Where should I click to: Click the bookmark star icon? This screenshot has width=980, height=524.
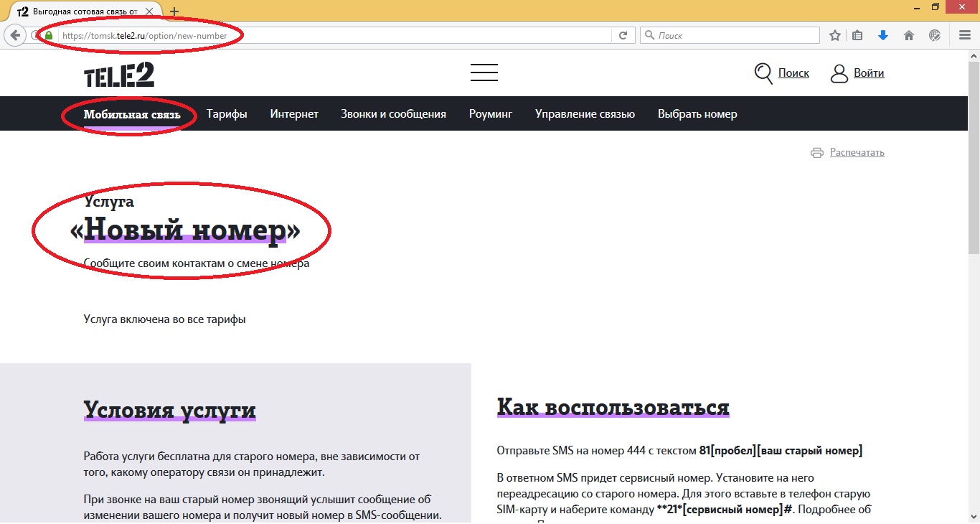coord(834,34)
